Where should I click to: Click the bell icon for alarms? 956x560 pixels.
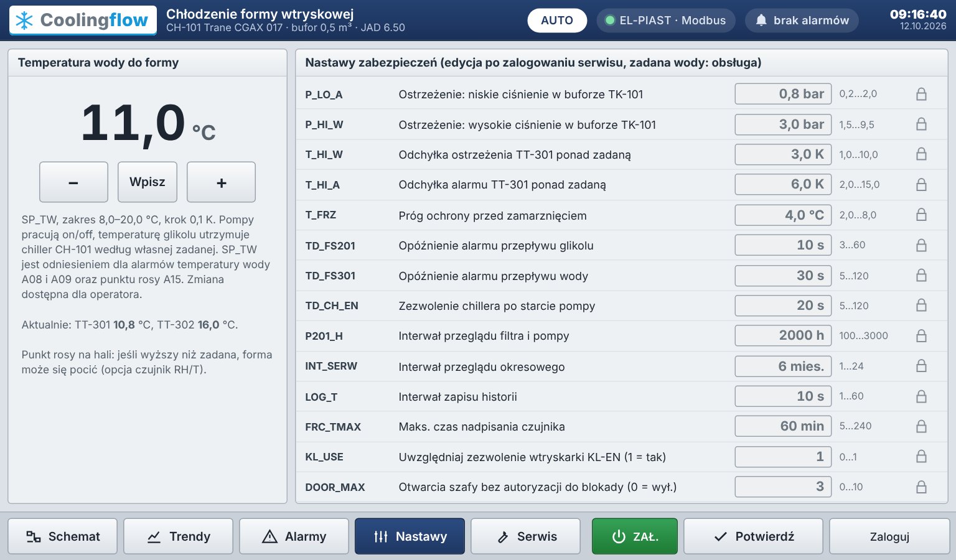(761, 21)
